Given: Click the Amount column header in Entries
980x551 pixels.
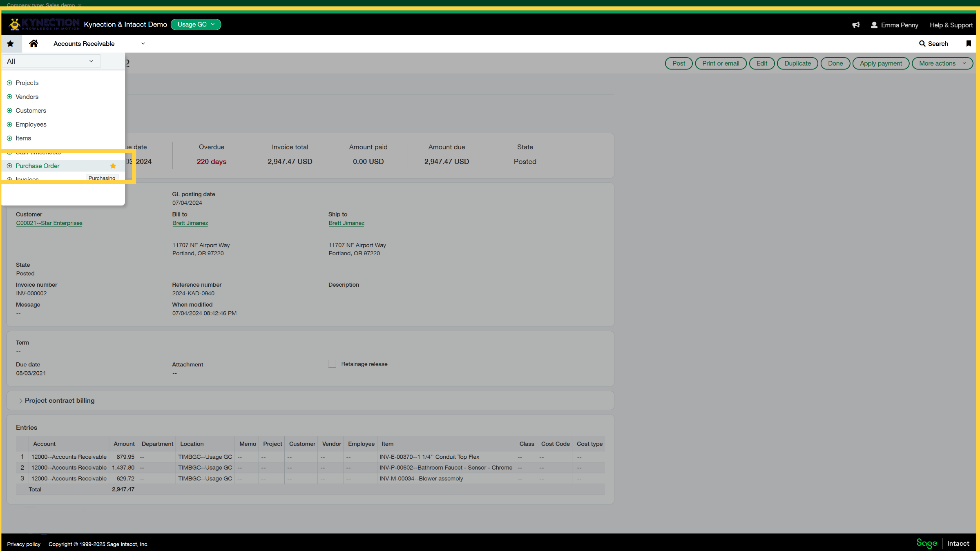Looking at the screenshot, I should (124, 444).
